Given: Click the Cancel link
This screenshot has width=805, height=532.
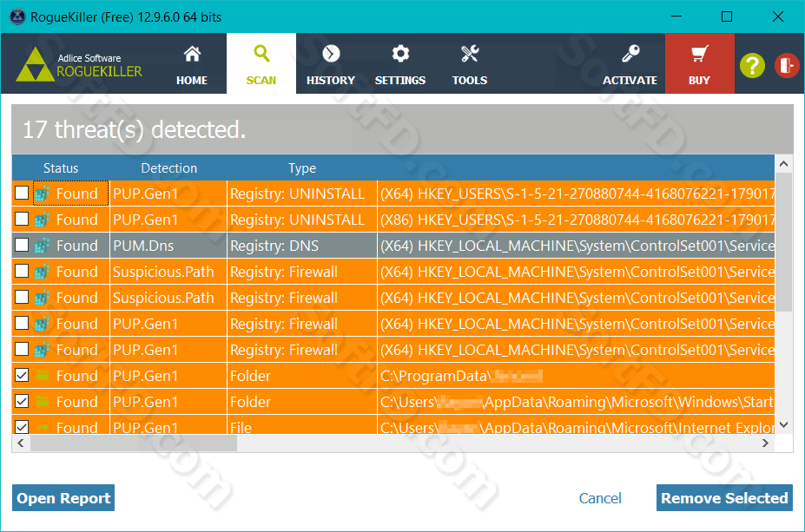Looking at the screenshot, I should pyautogui.click(x=600, y=498).
